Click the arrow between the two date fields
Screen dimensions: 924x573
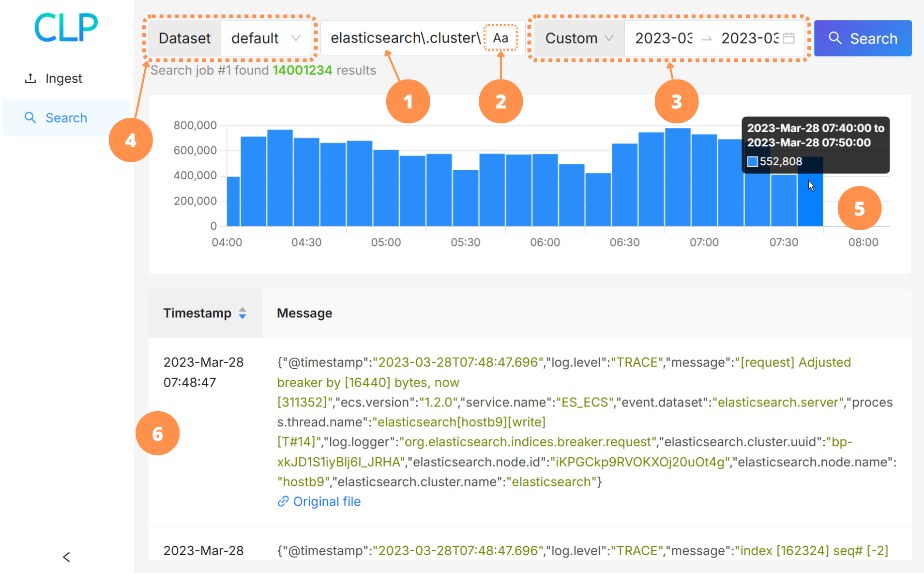708,38
